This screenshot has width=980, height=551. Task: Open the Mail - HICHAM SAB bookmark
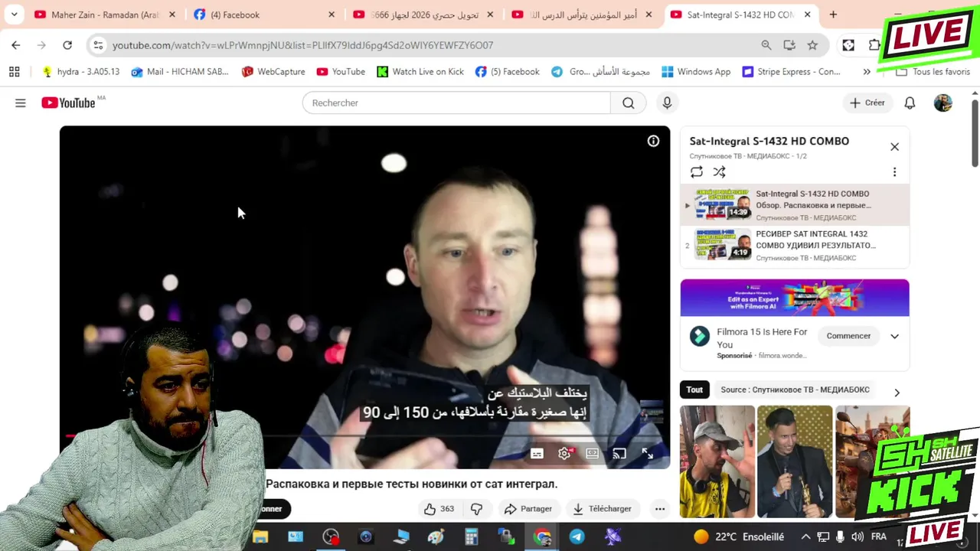[x=179, y=72]
